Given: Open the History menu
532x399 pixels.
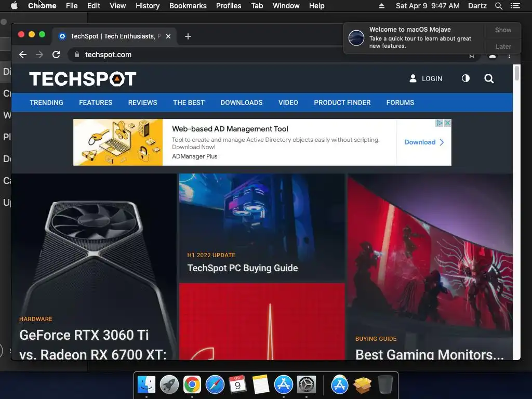Looking at the screenshot, I should (x=148, y=6).
